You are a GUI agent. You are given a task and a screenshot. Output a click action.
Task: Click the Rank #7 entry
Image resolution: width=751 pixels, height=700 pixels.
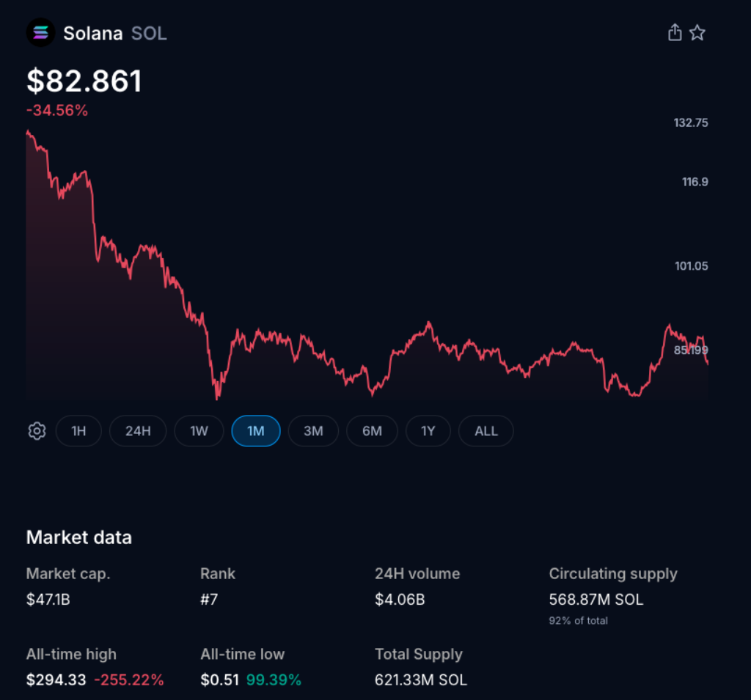tap(210, 599)
